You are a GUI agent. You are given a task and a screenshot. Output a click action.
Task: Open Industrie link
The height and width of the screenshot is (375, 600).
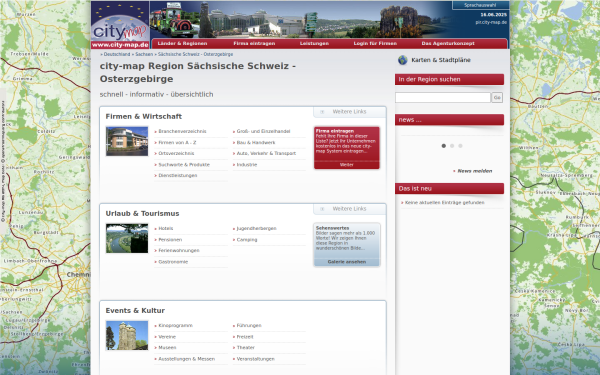(247, 165)
